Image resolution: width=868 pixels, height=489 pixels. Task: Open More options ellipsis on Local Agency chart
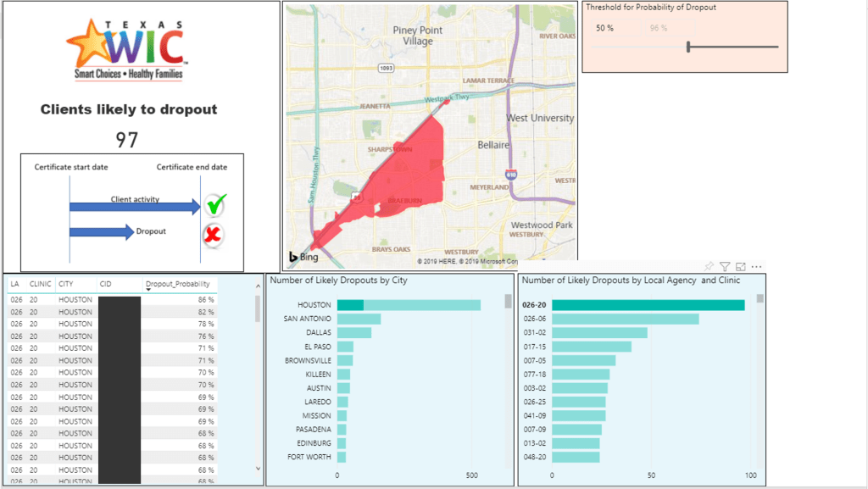click(757, 266)
